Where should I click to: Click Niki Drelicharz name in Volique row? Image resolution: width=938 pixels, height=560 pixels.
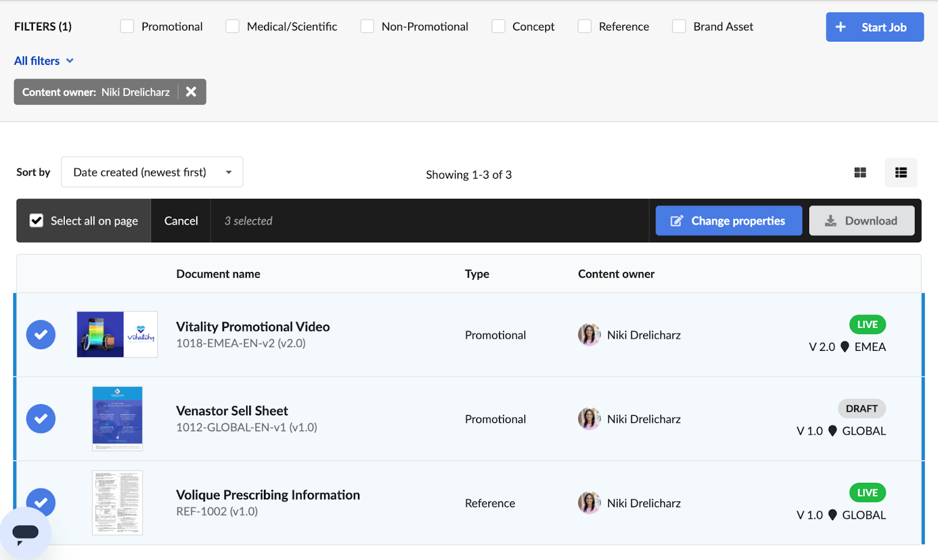[x=644, y=503]
